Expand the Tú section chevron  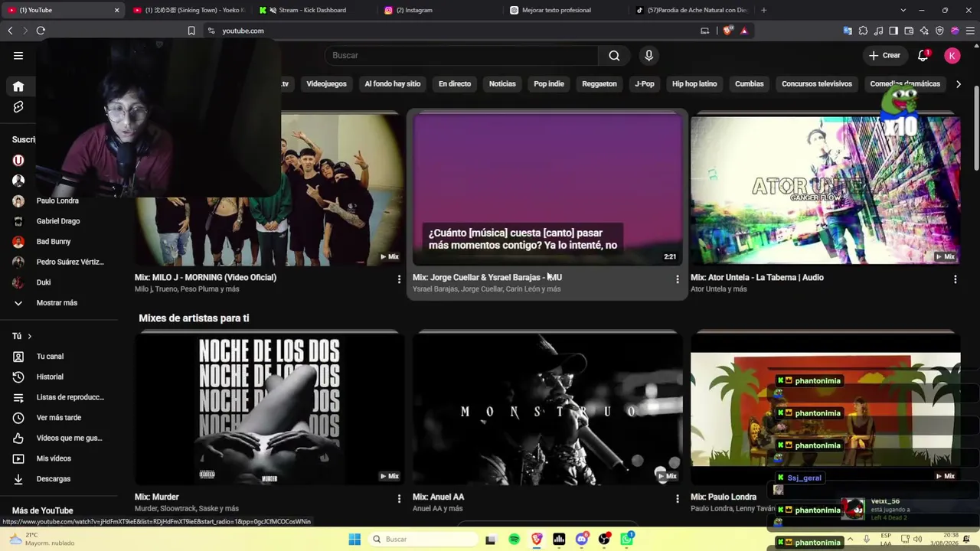pos(30,337)
